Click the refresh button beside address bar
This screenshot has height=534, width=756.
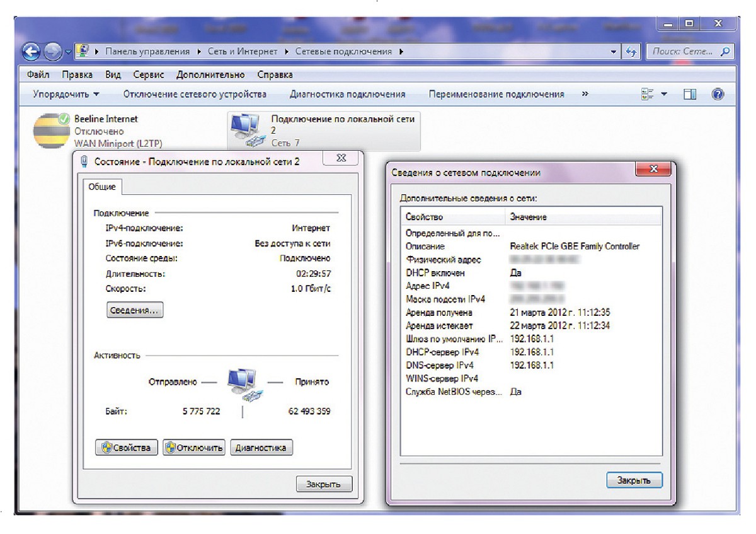(x=631, y=52)
